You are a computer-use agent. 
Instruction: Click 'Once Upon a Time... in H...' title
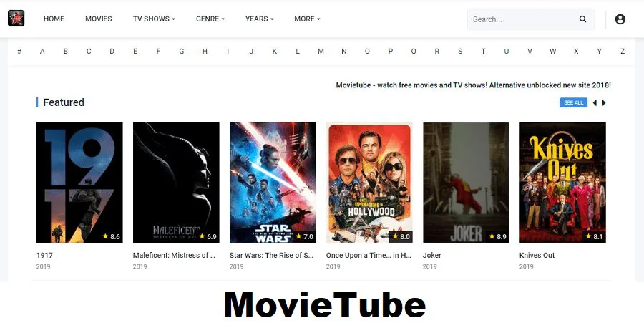(369, 255)
